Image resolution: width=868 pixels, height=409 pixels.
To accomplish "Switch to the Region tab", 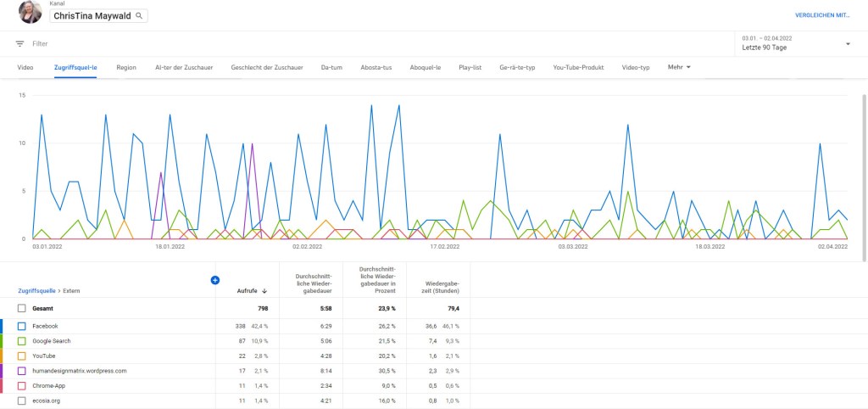I will pos(126,67).
